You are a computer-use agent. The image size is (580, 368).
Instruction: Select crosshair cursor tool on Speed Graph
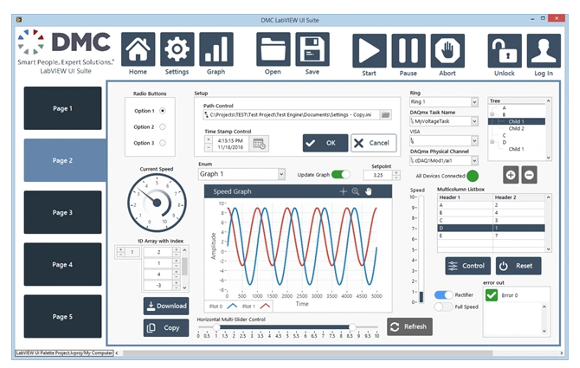[343, 191]
